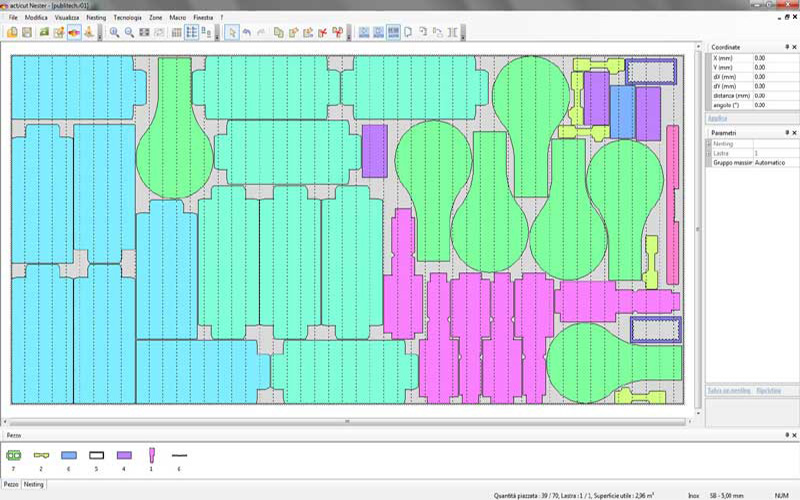Image resolution: width=800 pixels, height=500 pixels.
Task: Select the arrow pointer tool
Action: (232, 33)
